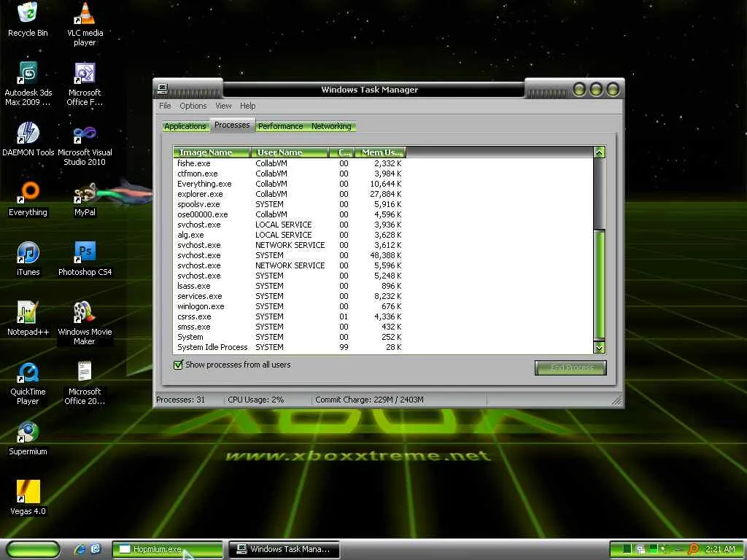This screenshot has width=747, height=560.
Task: Click the CPU Usage: 2% status text
Action: pyautogui.click(x=256, y=400)
